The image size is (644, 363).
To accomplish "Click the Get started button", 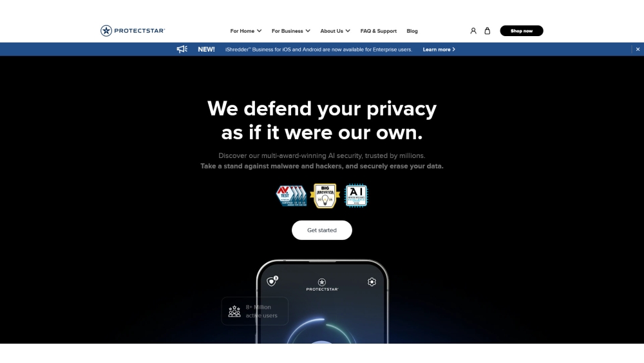I will coord(321,230).
